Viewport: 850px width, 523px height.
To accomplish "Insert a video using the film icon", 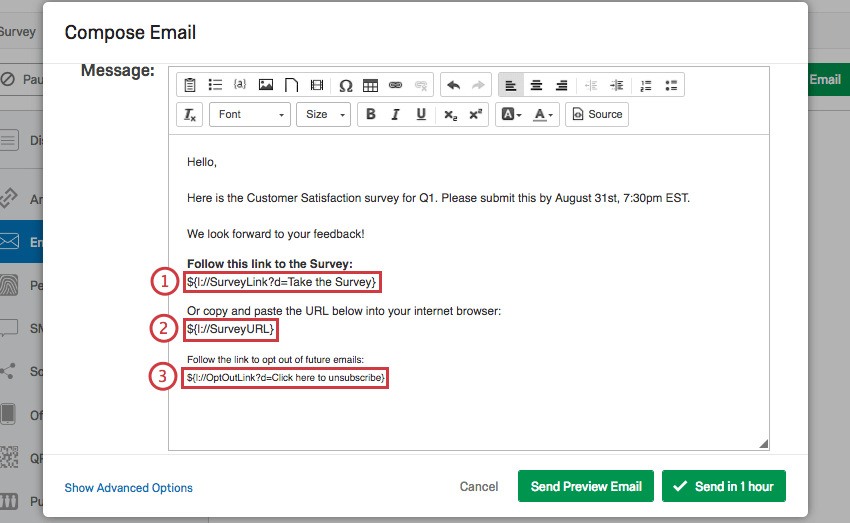I will pyautogui.click(x=317, y=85).
